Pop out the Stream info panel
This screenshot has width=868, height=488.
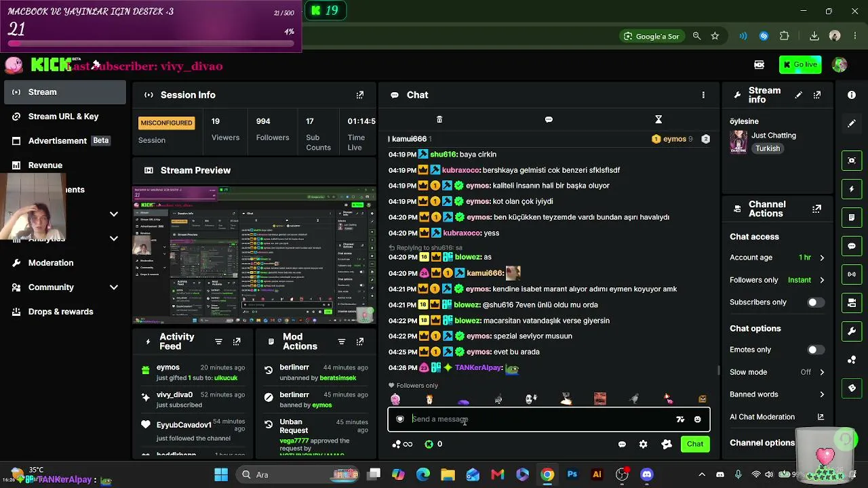click(817, 95)
